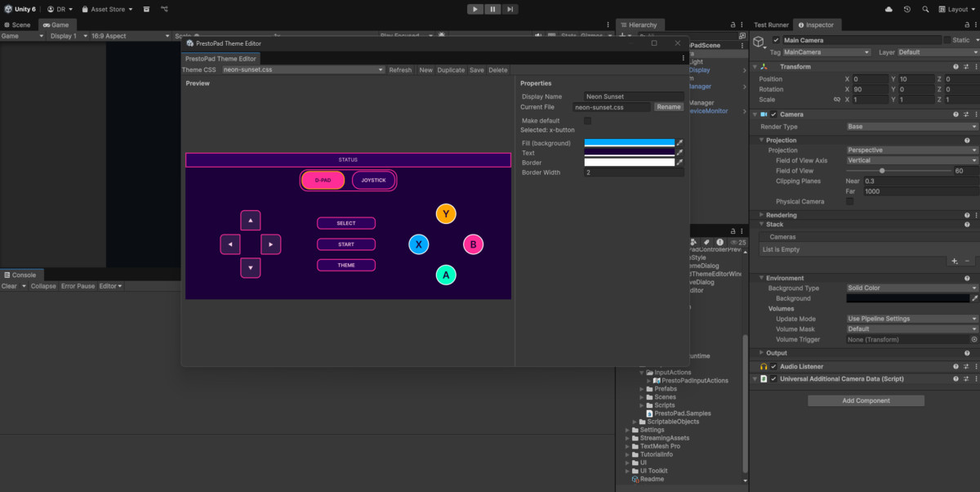
Task: Click the search magnifier icon in toolbar
Action: 927,9
